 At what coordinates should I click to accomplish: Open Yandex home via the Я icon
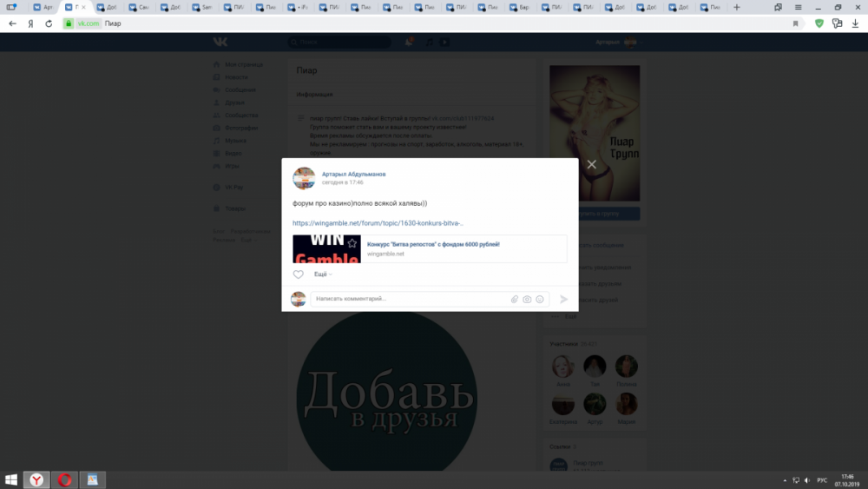31,23
